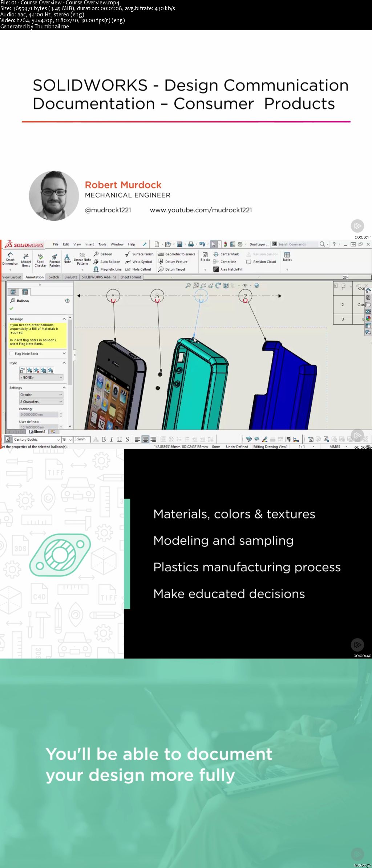
Task: Open Balloon help question-mark icon
Action: coord(67,301)
